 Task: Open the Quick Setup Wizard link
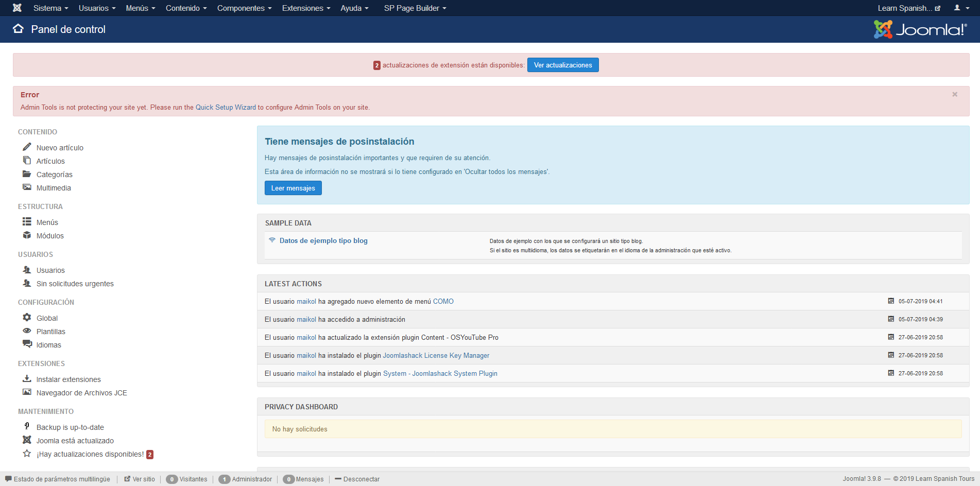tap(226, 108)
